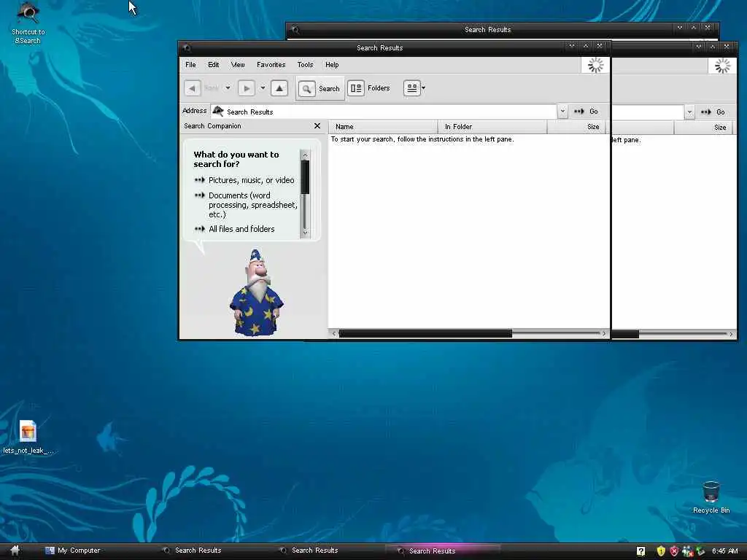Sort by Size column in right-hand rear window
This screenshot has height=560, width=747.
click(705, 127)
